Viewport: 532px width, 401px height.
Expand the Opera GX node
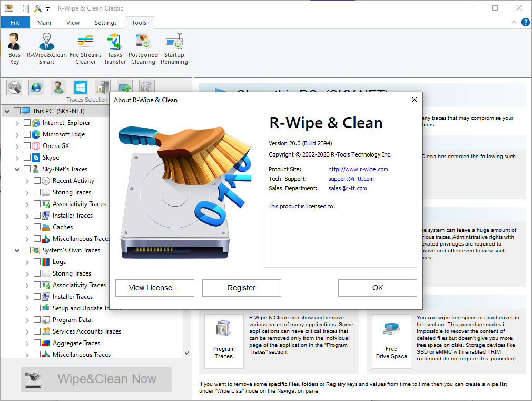pos(17,146)
